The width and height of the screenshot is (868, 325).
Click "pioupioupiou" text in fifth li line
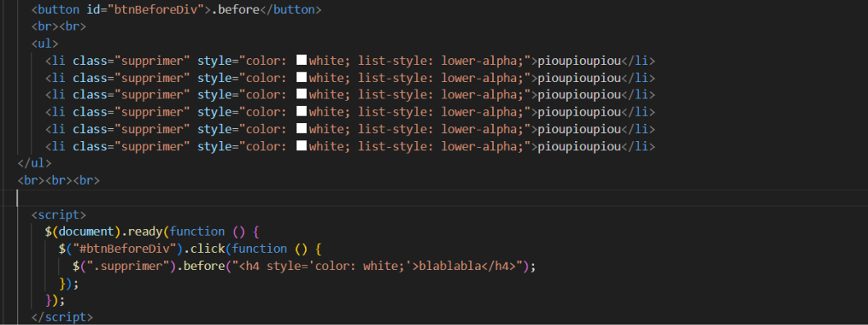[x=579, y=129]
